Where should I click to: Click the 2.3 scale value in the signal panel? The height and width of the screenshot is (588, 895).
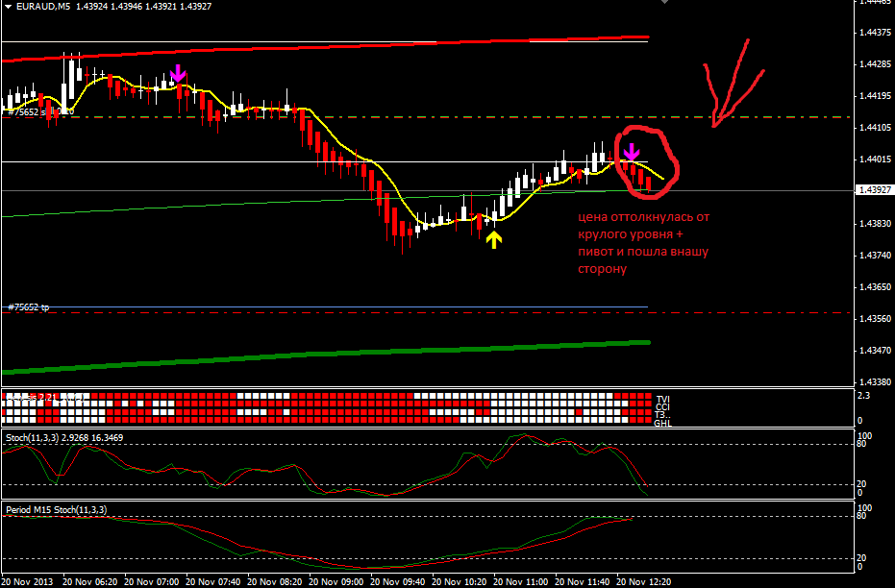(x=863, y=395)
